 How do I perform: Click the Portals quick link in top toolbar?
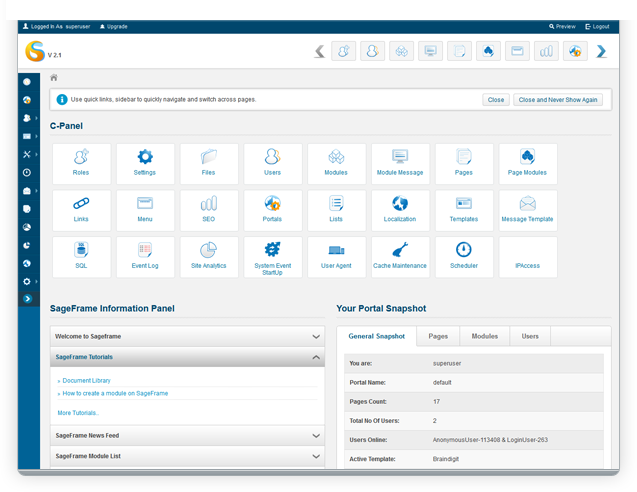(575, 51)
